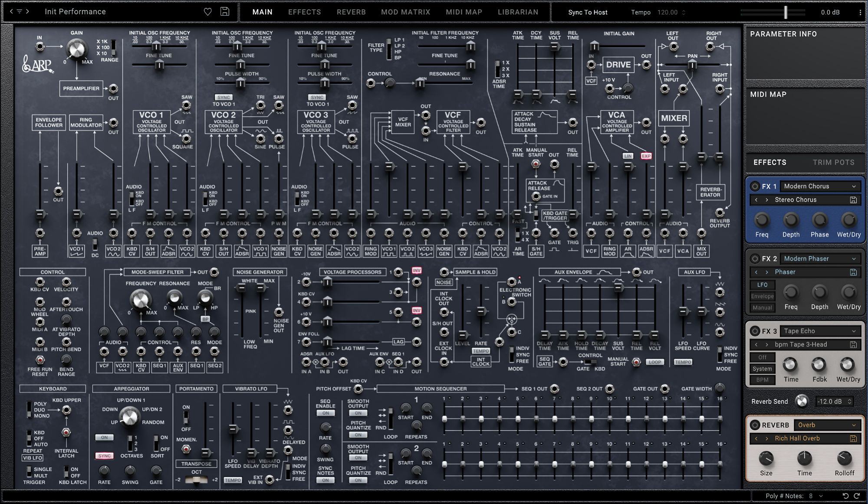Click the master volume slider handle

[x=786, y=12]
